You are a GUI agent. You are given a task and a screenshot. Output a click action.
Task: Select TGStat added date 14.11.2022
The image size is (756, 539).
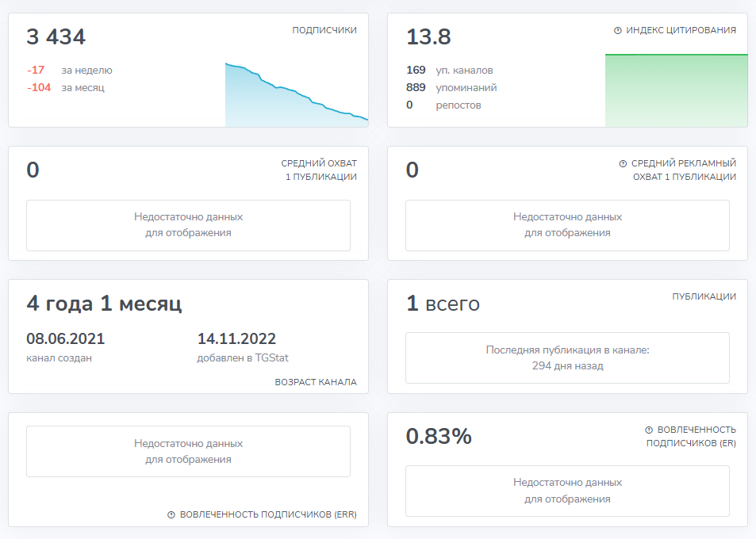[x=236, y=338]
